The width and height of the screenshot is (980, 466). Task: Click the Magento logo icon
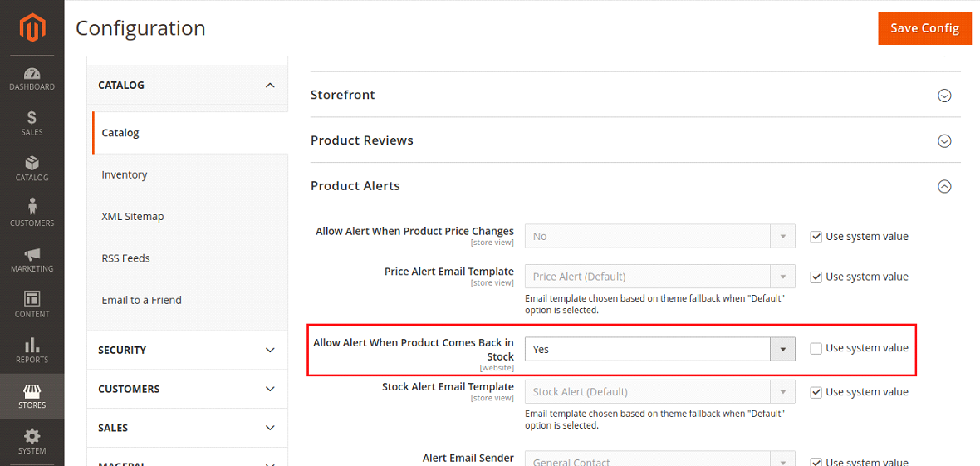click(32, 27)
